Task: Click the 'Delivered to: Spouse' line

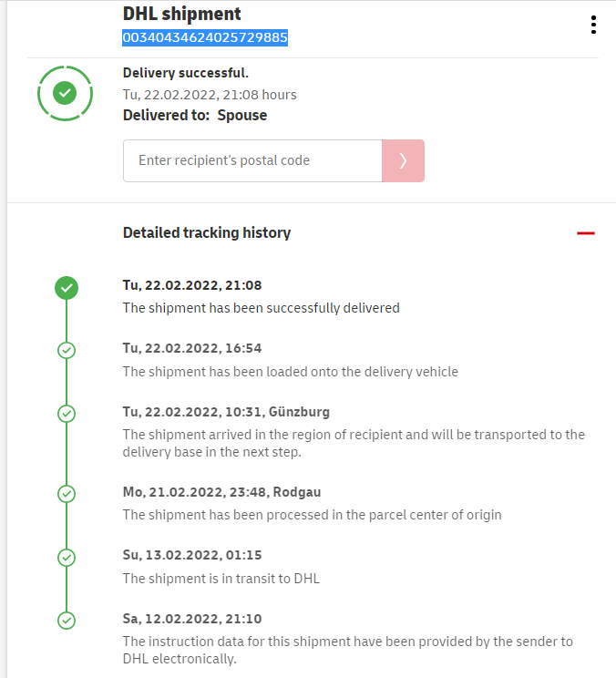Action: (195, 116)
